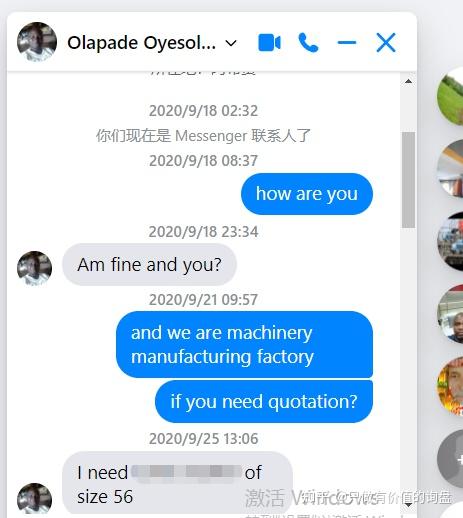Click the chat scrollbar thumb
This screenshot has height=518, width=463.
[408, 180]
